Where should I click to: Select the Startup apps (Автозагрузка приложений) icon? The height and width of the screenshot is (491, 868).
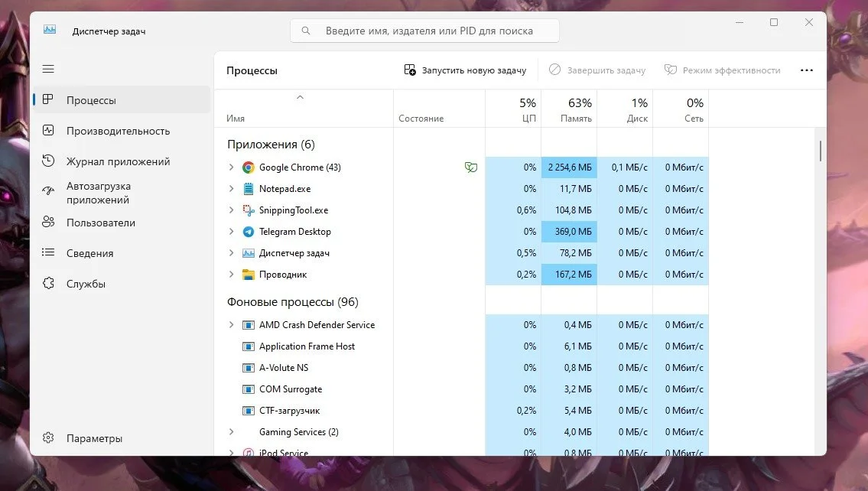[x=48, y=191]
